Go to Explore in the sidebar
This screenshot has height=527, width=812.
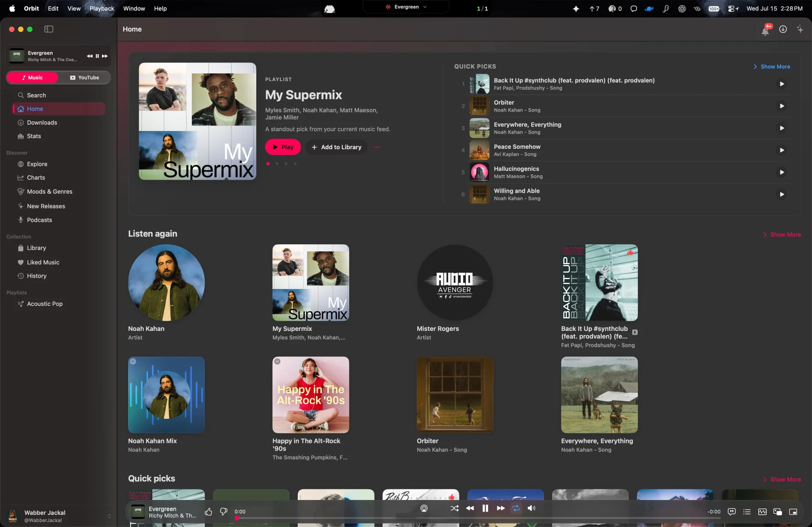(x=59, y=164)
